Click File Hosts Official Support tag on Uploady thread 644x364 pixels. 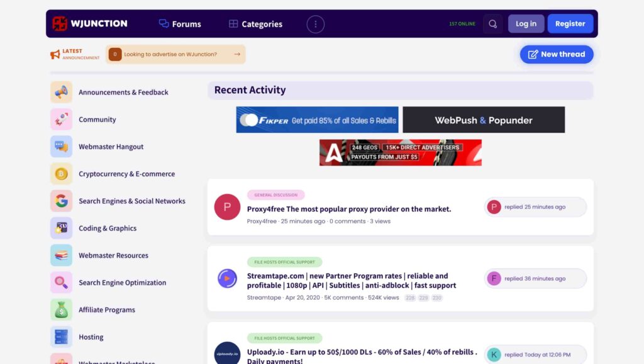[x=284, y=338]
